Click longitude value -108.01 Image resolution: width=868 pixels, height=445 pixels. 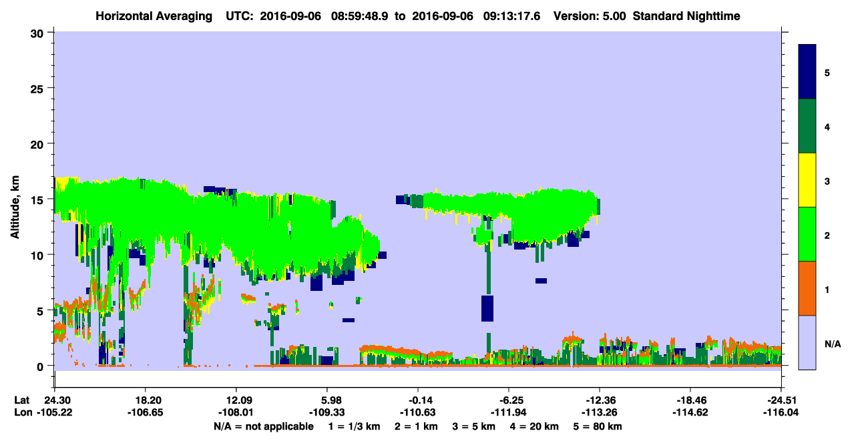237,413
